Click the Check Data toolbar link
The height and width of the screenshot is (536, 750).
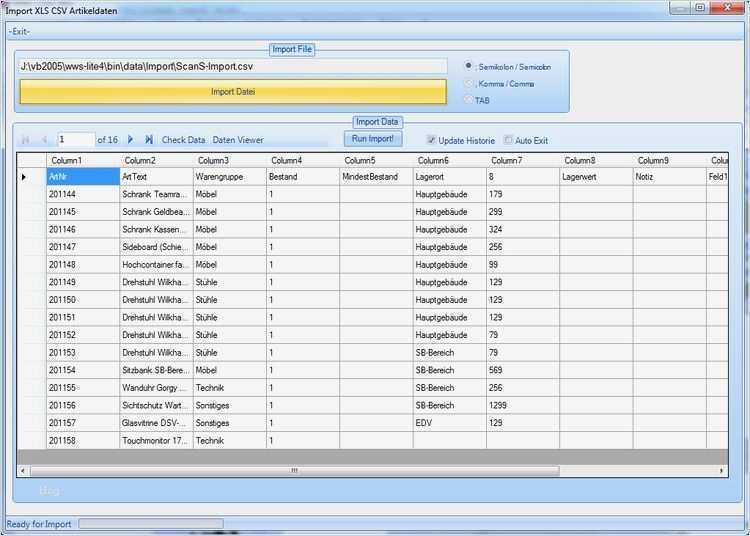(x=183, y=140)
